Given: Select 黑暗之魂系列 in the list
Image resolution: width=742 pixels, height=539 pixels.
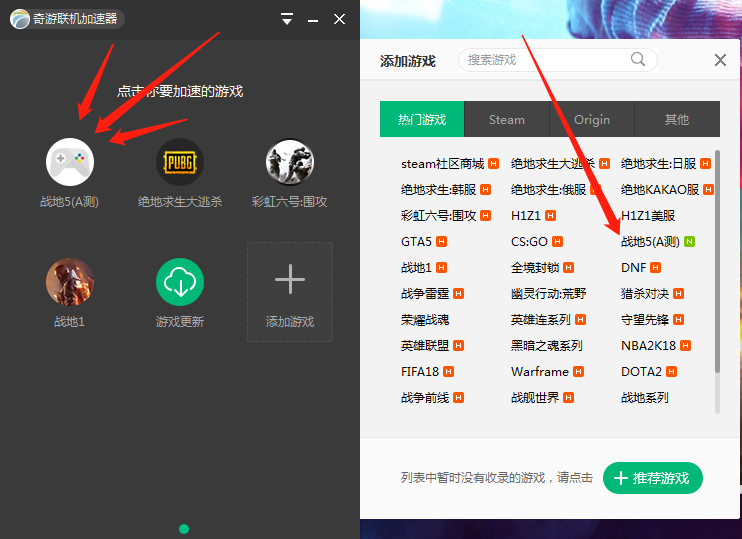Looking at the screenshot, I should tap(547, 346).
